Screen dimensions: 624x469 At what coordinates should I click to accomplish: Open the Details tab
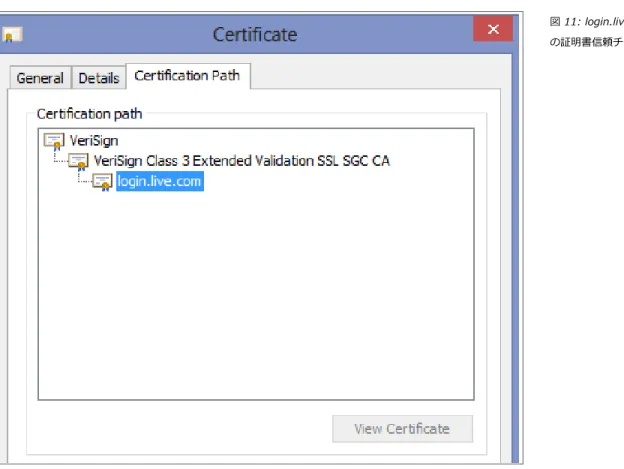point(99,78)
